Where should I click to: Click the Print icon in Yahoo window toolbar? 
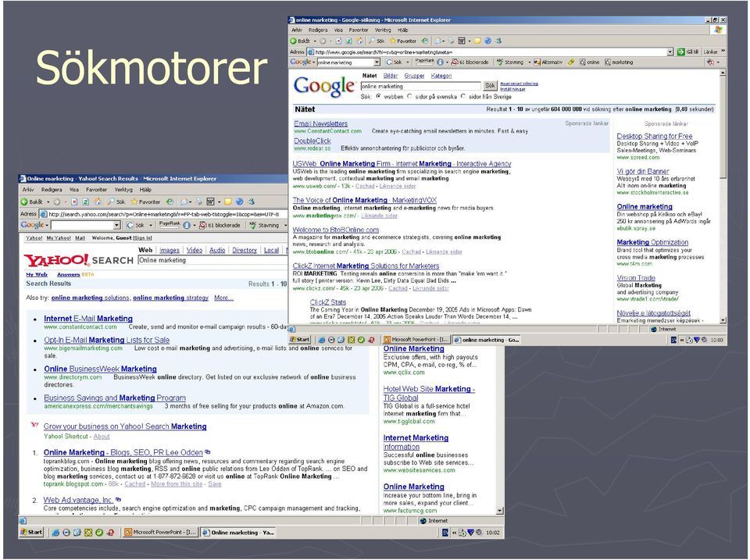[199, 202]
